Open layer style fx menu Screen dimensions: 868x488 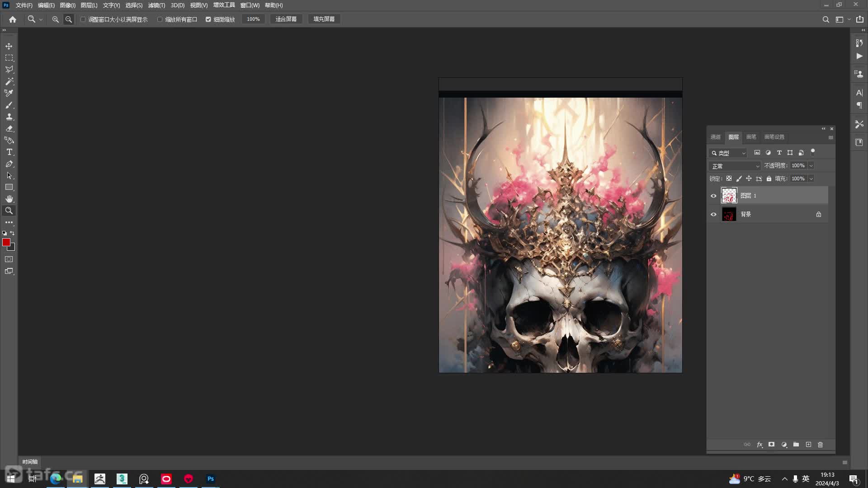point(760,445)
